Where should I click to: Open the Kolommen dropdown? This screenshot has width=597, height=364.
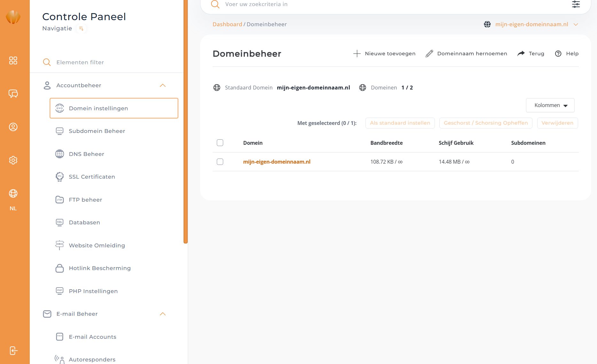pos(550,105)
